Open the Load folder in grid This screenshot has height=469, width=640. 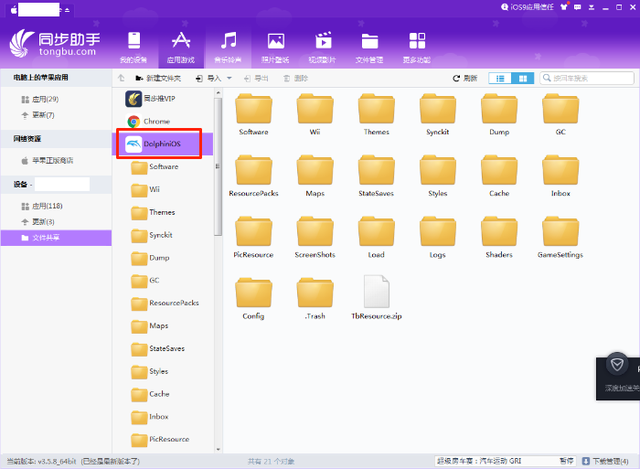click(x=376, y=237)
